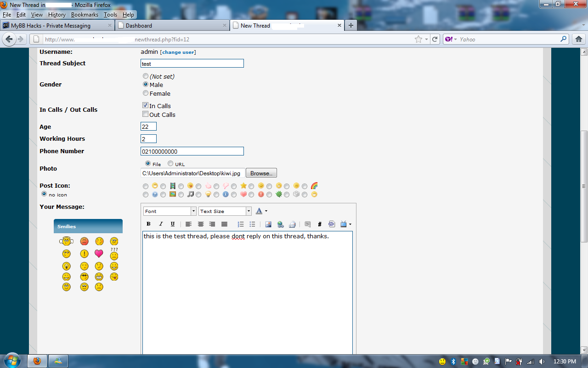Open the Bookmarks menu

point(85,15)
